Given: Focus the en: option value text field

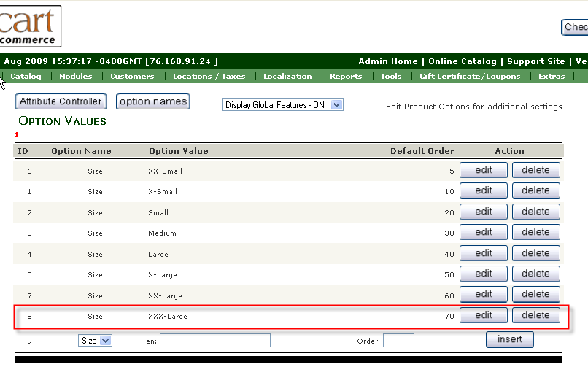Looking at the screenshot, I should [x=215, y=341].
